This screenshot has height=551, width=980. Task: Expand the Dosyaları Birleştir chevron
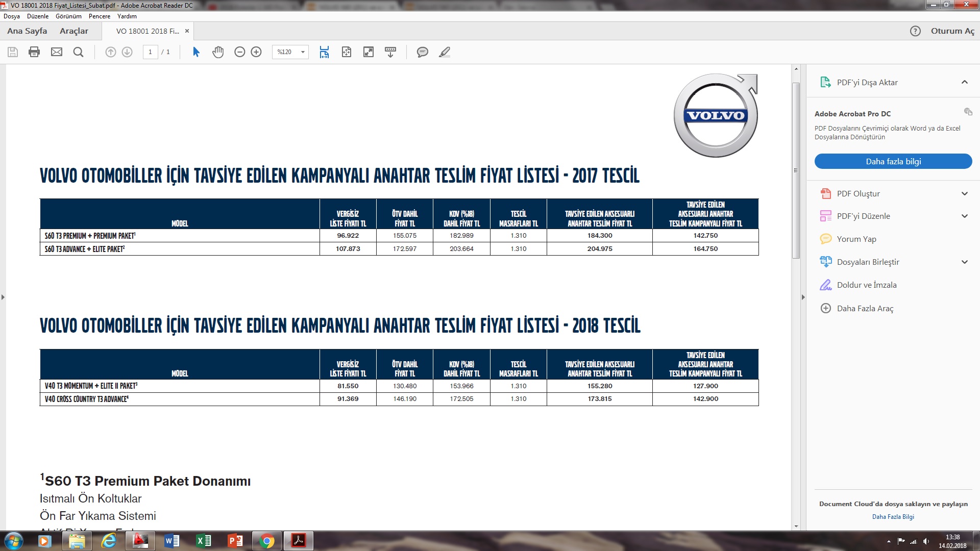coord(965,262)
